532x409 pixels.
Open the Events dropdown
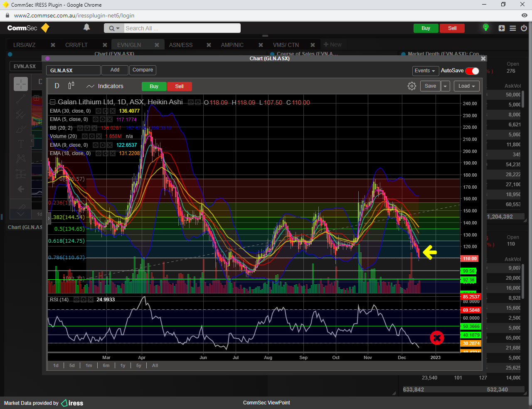[425, 71]
